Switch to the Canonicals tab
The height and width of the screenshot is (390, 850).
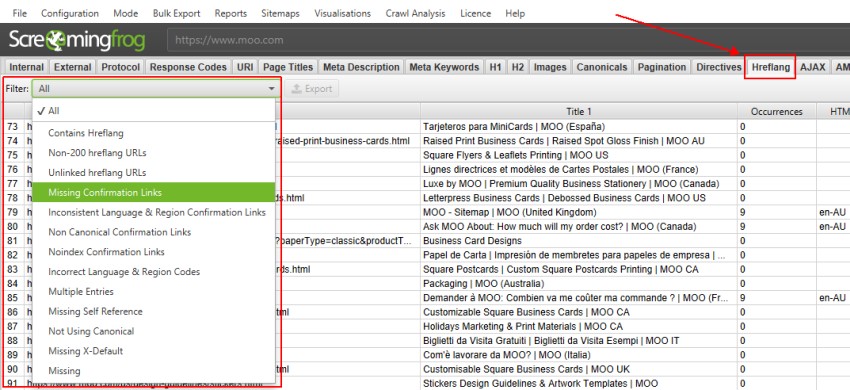point(602,67)
